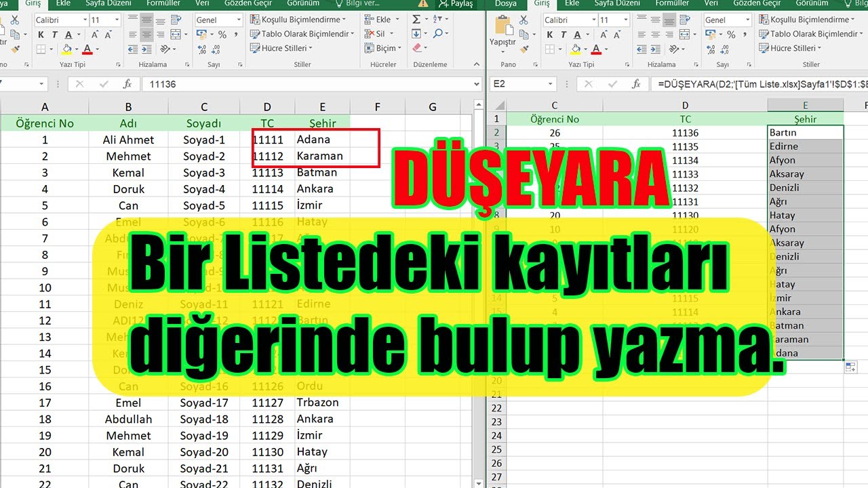Click Tablo Olarak Biçimlendir in right window

coord(810,34)
